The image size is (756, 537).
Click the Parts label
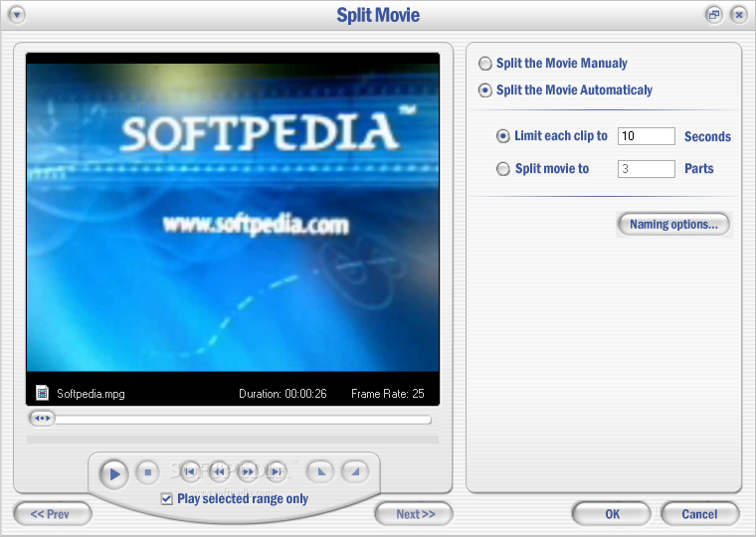click(x=698, y=169)
